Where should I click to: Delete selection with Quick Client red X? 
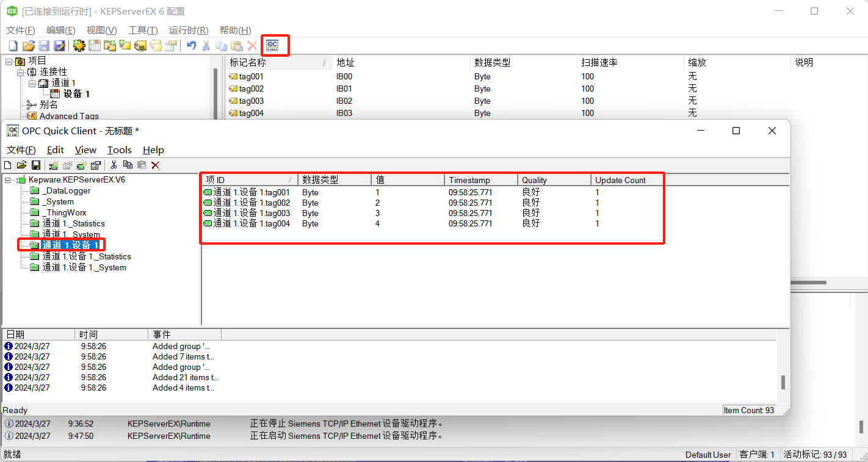tap(156, 165)
